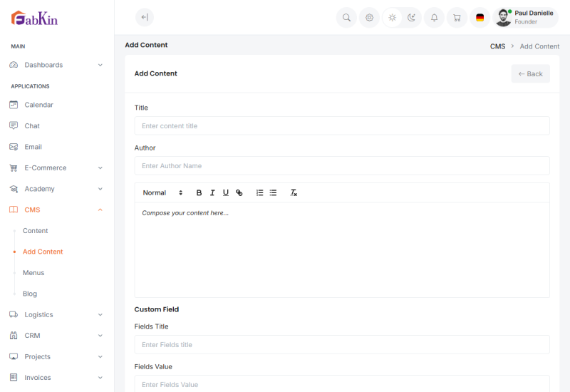Open the shopping cart icon
The width and height of the screenshot is (570, 392).
point(457,18)
